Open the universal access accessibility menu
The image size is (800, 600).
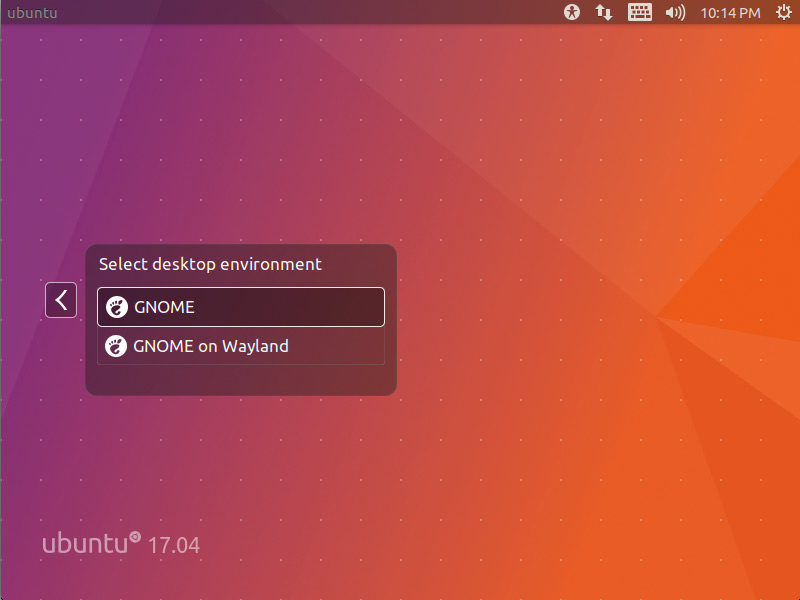[571, 12]
